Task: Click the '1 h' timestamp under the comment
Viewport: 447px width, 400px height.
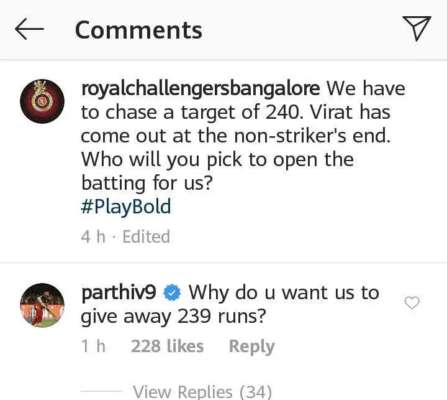Action: click(93, 346)
